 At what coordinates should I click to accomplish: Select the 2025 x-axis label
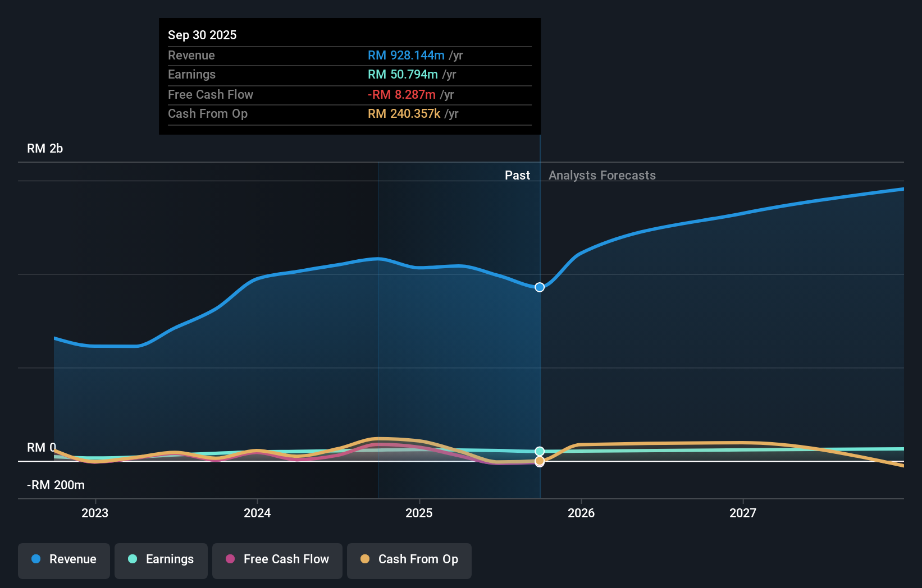(419, 513)
